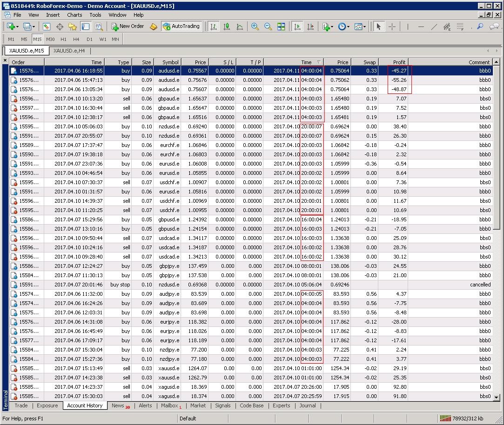The width and height of the screenshot is (504, 425).
Task: Toggle chart auto scroll
Action: (297, 27)
